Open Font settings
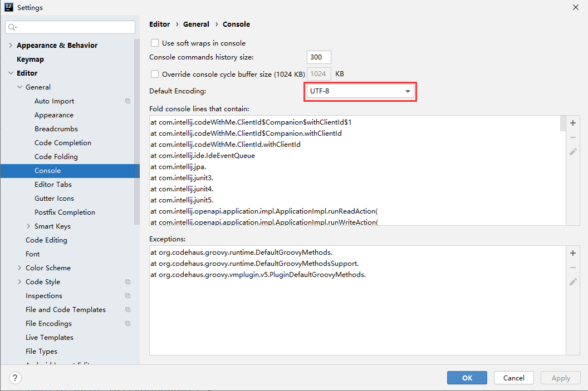588x391 pixels. pos(33,254)
